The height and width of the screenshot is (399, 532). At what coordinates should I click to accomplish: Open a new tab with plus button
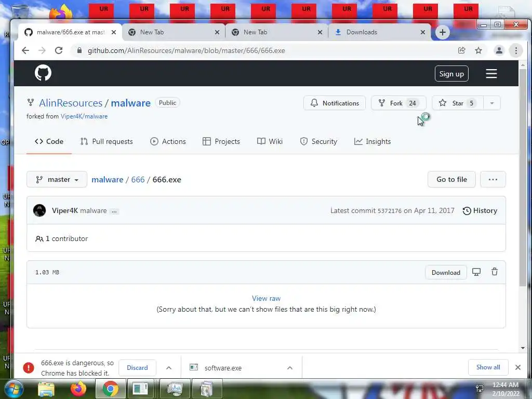coord(443,32)
